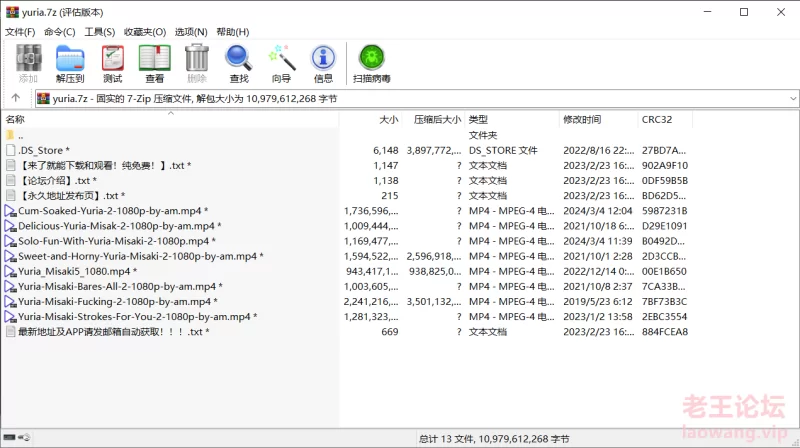Show archive Info (信息) icon
Viewport: 800px width, 448px height.
click(323, 63)
